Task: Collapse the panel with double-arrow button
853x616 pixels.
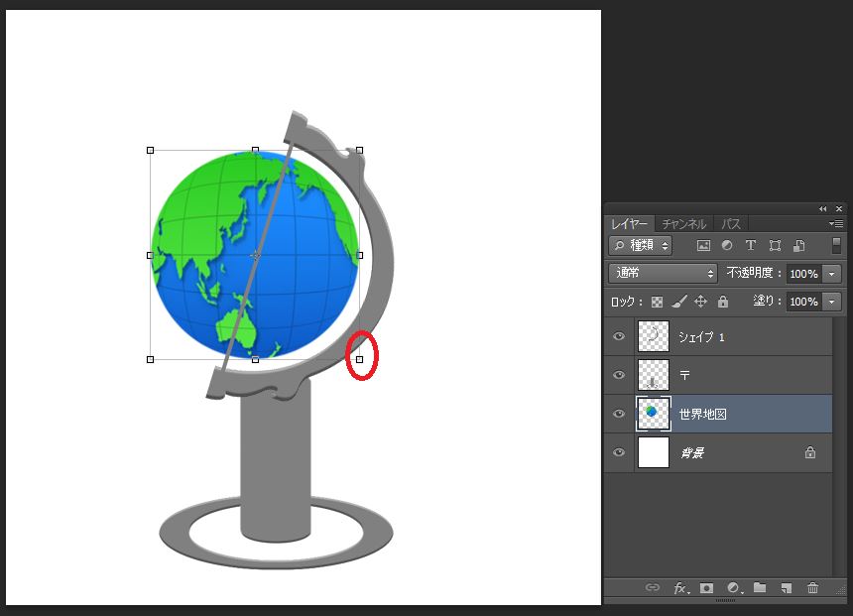Action: (x=822, y=208)
